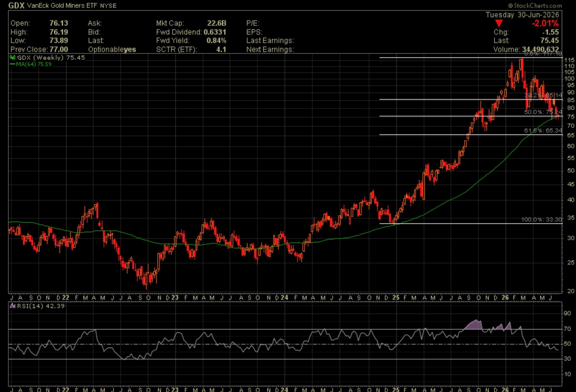Click the 100.0%: 33.30 Fibonacci label

tap(542, 220)
